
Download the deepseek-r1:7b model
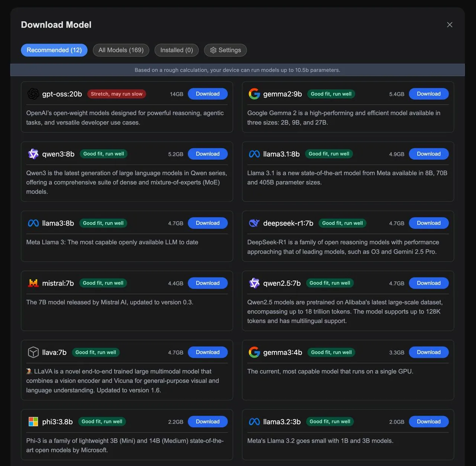click(429, 223)
